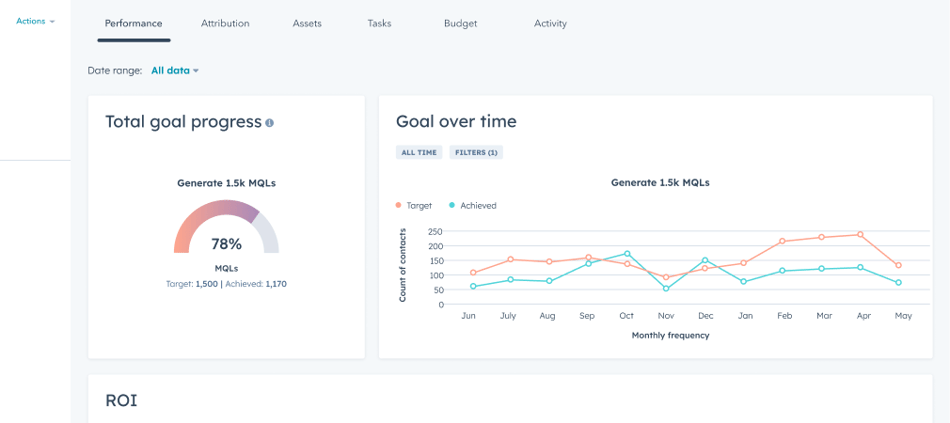This screenshot has height=423, width=950.
Task: Open the FILTERS (1) badge
Action: coord(475,153)
